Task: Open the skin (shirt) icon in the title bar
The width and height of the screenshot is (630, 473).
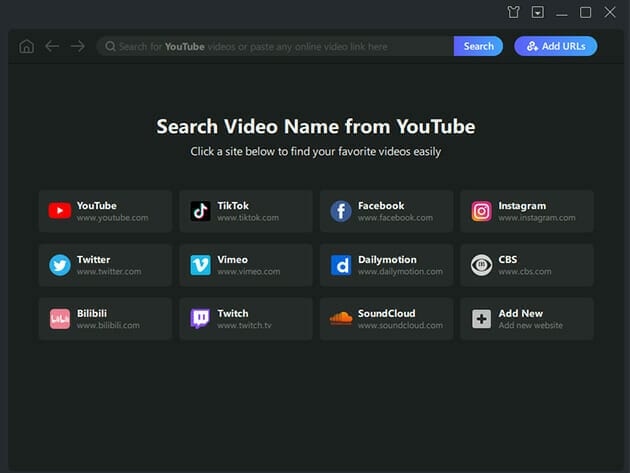Action: (514, 13)
